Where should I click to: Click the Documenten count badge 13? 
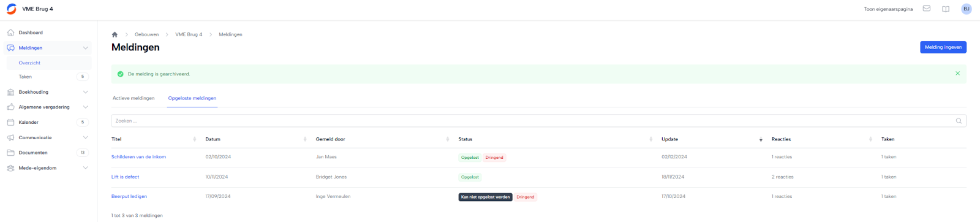(83, 153)
